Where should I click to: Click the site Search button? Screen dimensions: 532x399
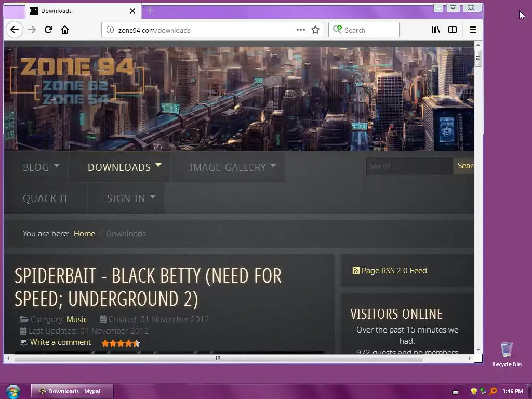coord(463,166)
